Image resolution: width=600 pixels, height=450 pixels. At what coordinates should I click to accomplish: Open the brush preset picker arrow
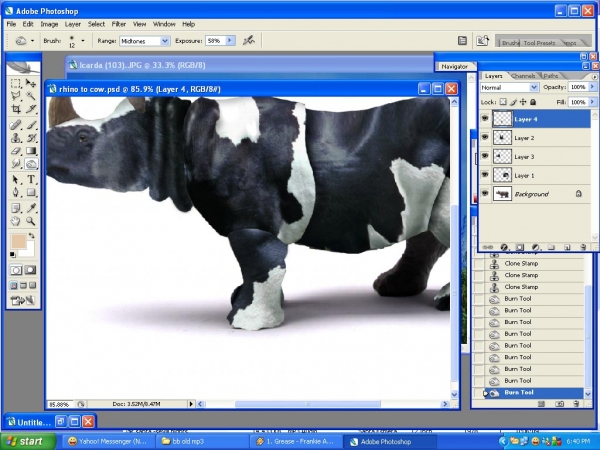point(83,41)
